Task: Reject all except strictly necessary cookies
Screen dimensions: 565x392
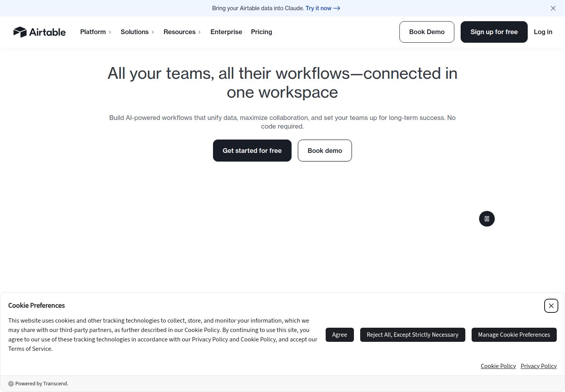Action: 412,335
